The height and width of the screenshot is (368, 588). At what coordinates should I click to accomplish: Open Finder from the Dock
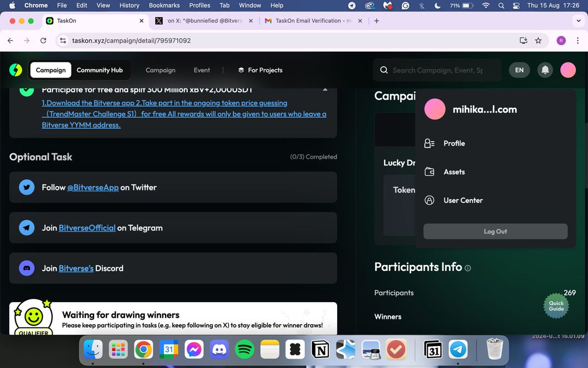[93, 350]
